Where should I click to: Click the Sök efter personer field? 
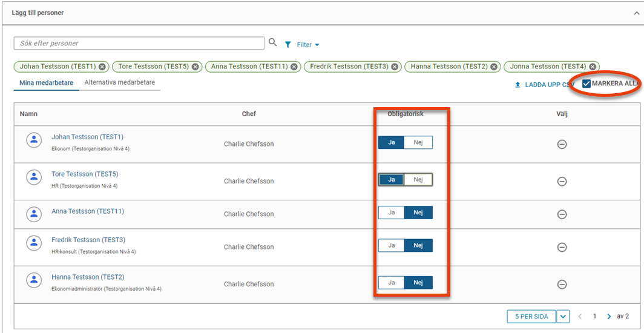[139, 43]
